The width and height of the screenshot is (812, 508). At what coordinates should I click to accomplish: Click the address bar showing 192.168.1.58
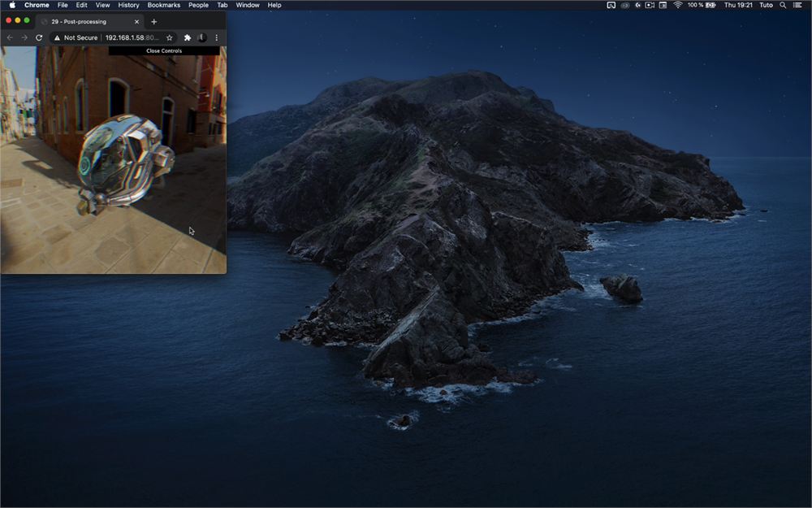click(x=113, y=38)
